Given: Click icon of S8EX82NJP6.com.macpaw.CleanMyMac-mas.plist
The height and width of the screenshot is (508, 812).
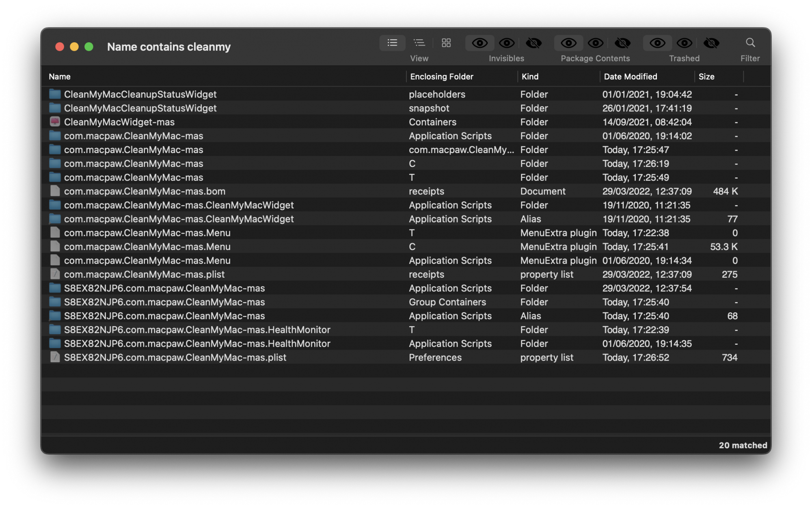Looking at the screenshot, I should tap(55, 357).
